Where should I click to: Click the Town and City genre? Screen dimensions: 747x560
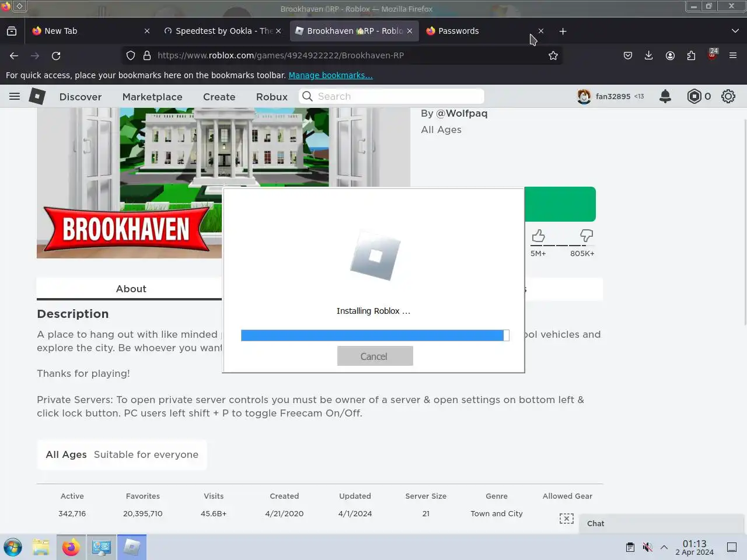pos(497,513)
